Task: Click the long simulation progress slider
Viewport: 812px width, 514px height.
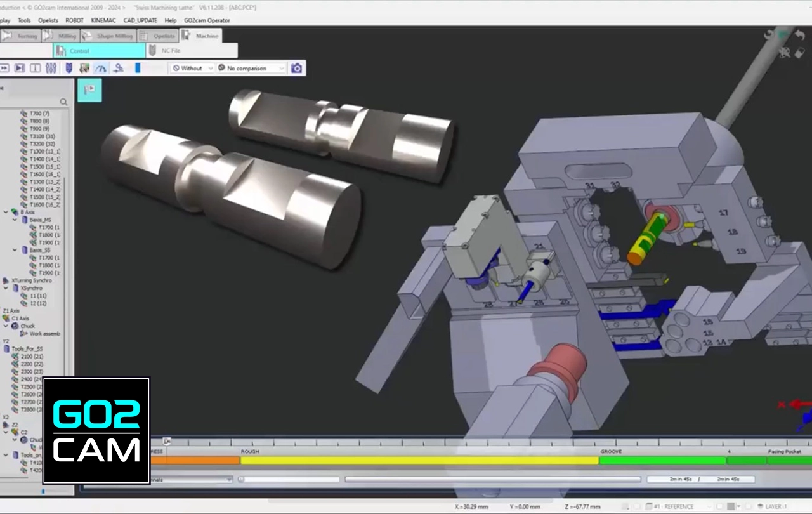Action: click(x=493, y=479)
